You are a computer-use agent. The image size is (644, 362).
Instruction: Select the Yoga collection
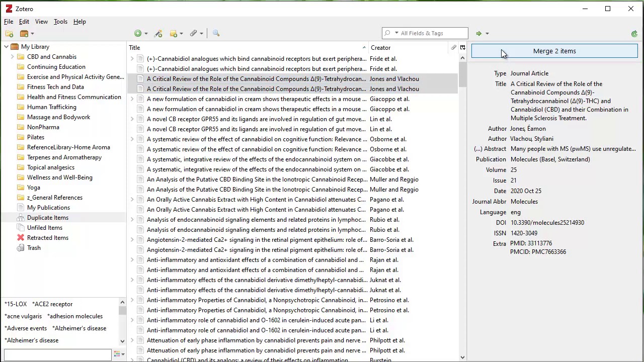[x=34, y=188]
